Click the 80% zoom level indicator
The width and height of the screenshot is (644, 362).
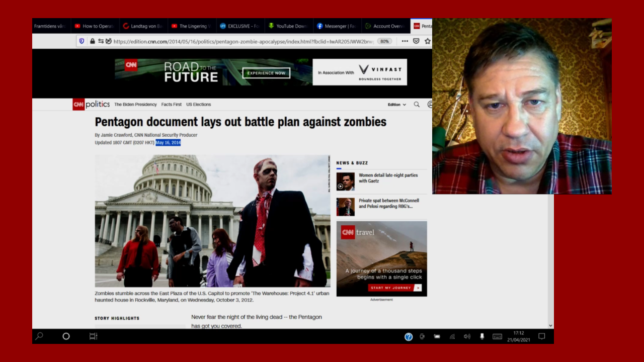click(x=384, y=41)
